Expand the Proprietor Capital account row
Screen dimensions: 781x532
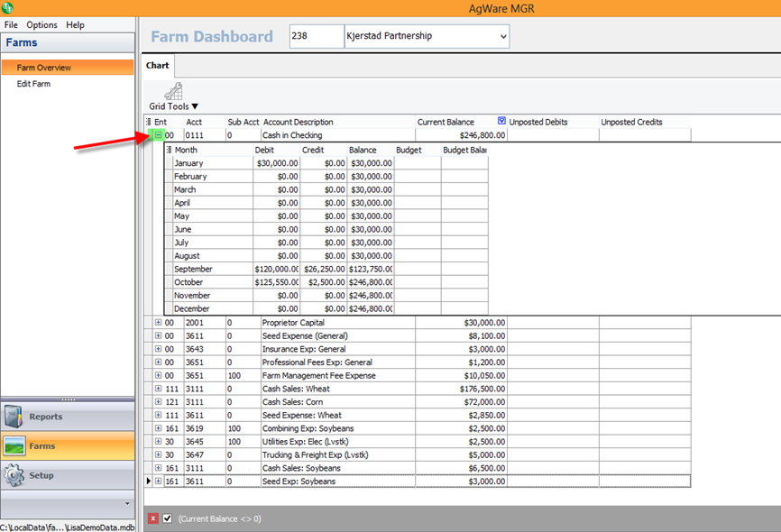pyautogui.click(x=158, y=323)
